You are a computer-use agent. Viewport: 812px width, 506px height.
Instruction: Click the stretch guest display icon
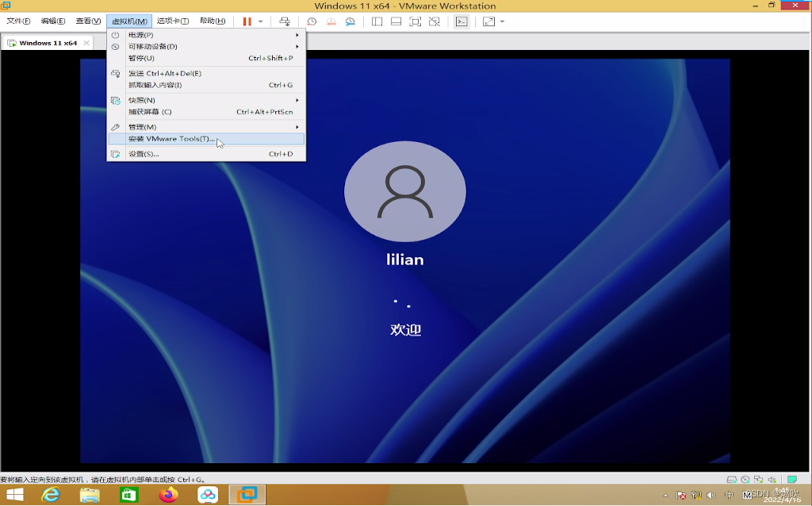(x=488, y=21)
